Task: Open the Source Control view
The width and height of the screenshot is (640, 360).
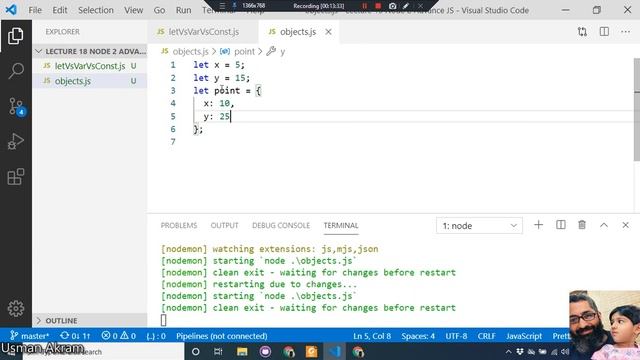Action: click(16, 107)
